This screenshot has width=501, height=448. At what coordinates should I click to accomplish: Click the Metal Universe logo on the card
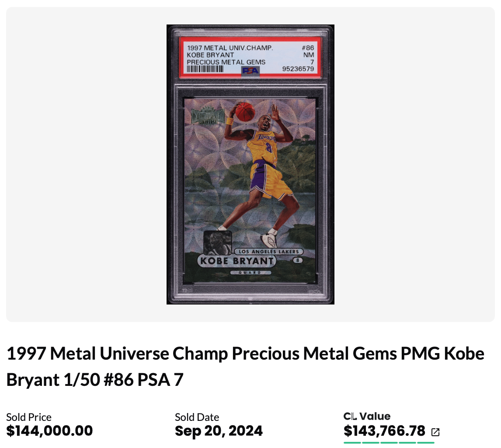[x=207, y=115]
